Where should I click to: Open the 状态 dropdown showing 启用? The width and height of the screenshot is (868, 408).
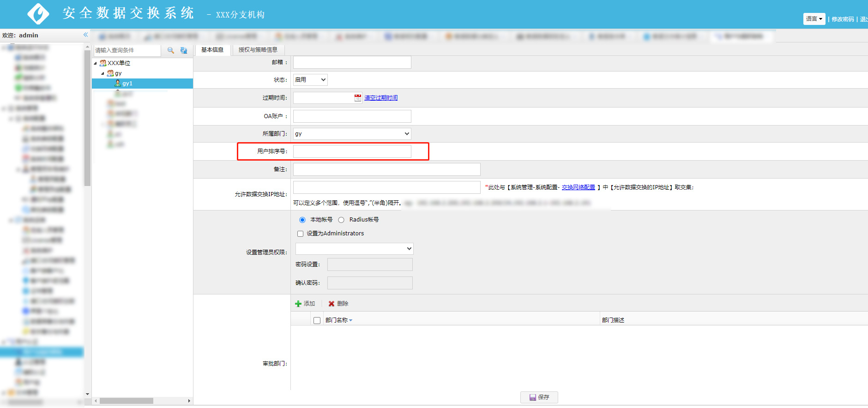click(310, 80)
